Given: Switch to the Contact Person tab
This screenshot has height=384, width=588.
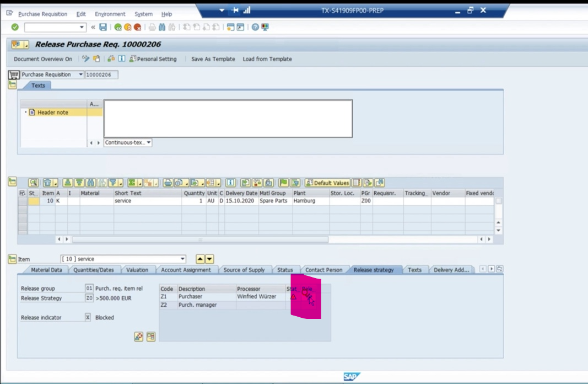Looking at the screenshot, I should pos(323,270).
